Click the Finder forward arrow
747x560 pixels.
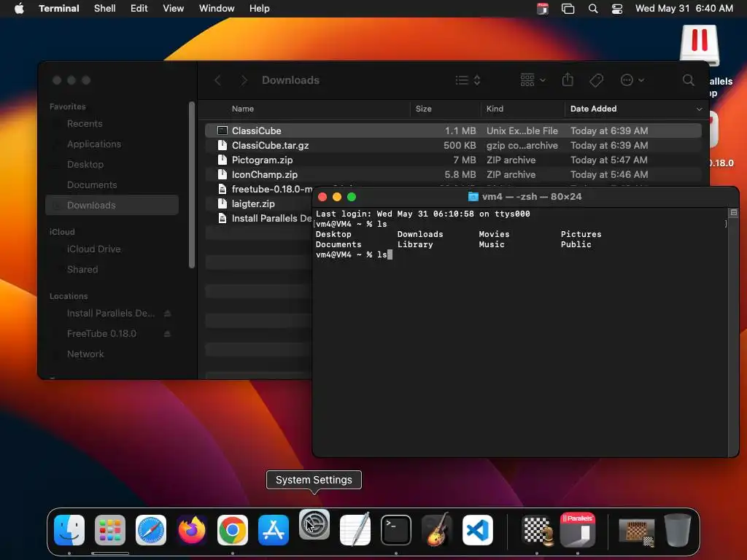pos(244,80)
